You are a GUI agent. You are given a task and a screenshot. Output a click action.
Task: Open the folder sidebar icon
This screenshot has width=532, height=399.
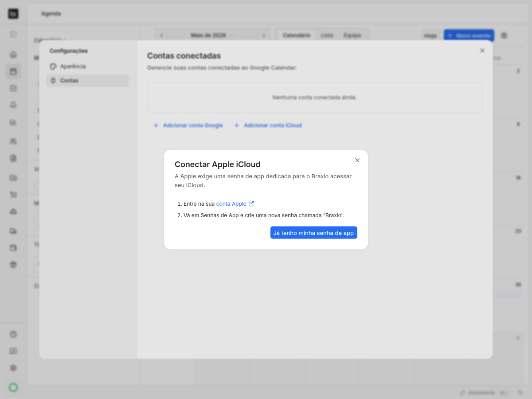point(13,178)
